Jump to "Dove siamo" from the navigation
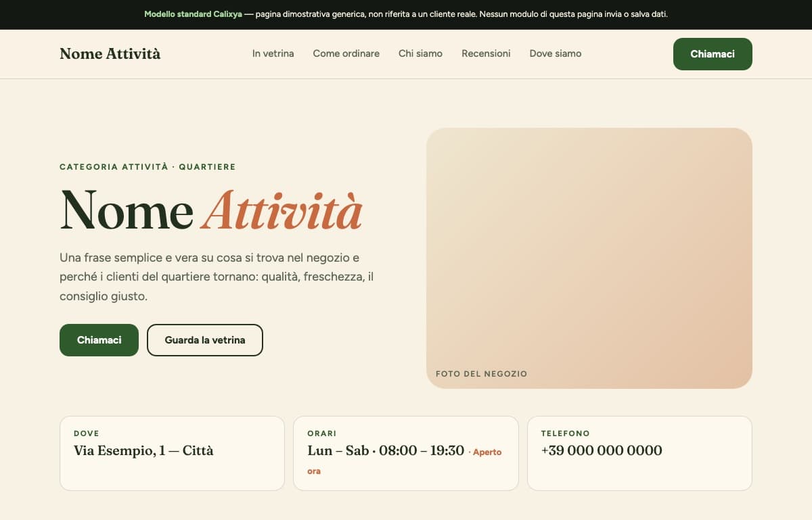Screen dimensions: 812x520 [x=556, y=53]
